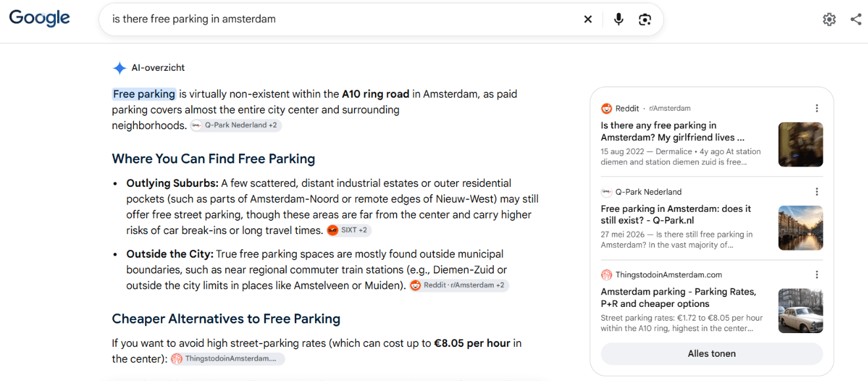868x381 pixels.
Task: Click the Google logo
Action: (x=39, y=19)
